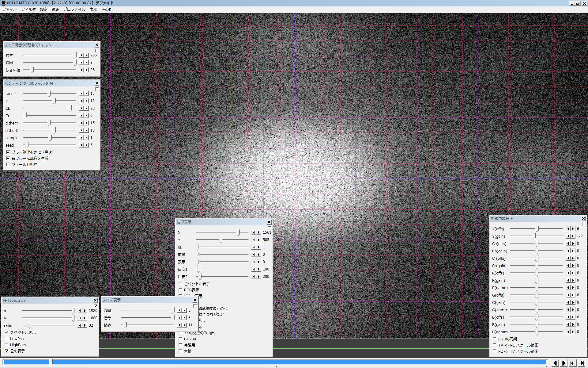Close the 波形表示 panel
The height and width of the screenshot is (368, 588).
(269, 222)
